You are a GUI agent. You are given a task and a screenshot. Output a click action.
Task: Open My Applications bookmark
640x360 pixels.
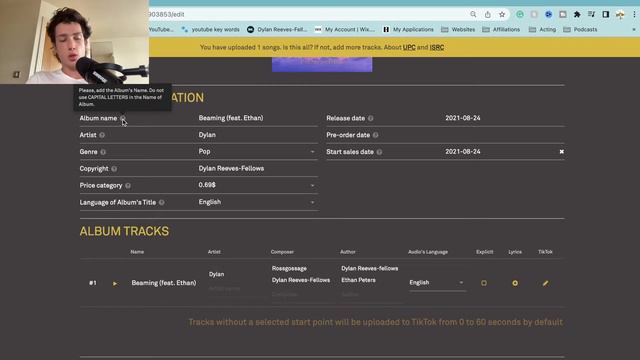pos(408,29)
